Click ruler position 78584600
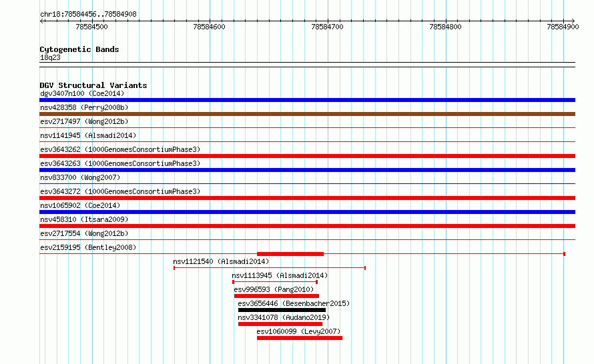Image resolution: width=594 pixels, height=364 pixels. [209, 27]
